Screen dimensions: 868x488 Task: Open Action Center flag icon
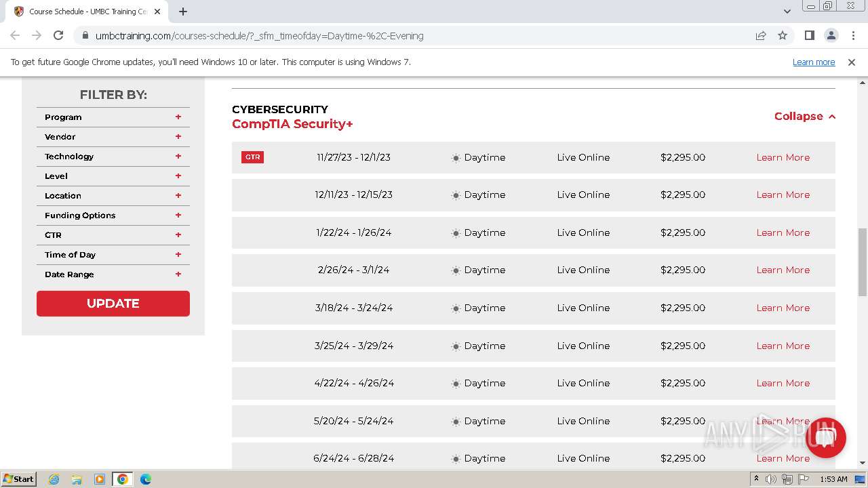[x=803, y=479]
